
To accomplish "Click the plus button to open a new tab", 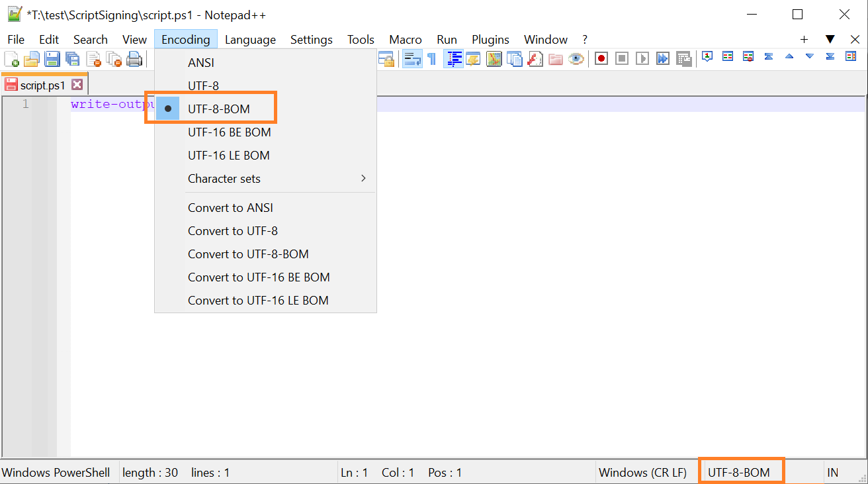I will click(x=804, y=39).
